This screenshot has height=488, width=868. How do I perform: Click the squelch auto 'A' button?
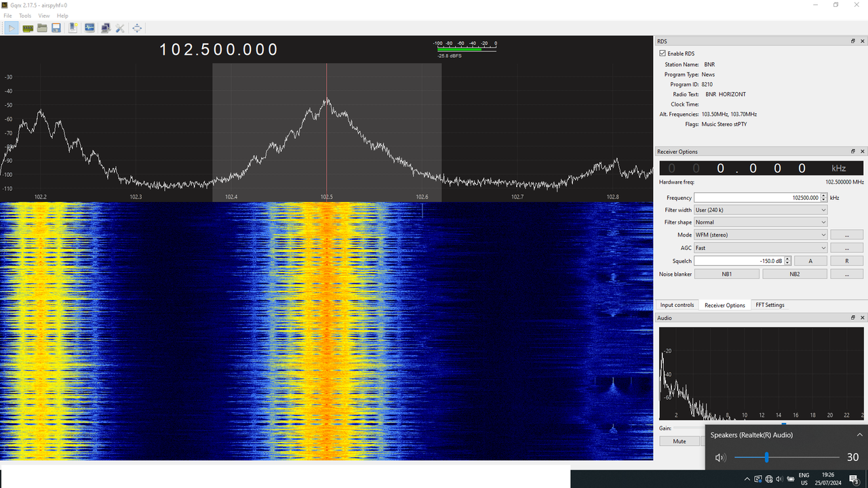tap(810, 261)
